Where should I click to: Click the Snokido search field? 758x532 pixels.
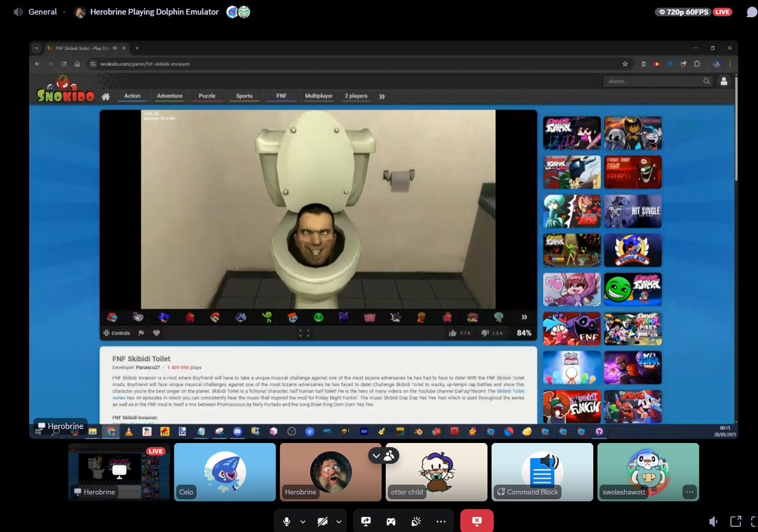point(657,81)
